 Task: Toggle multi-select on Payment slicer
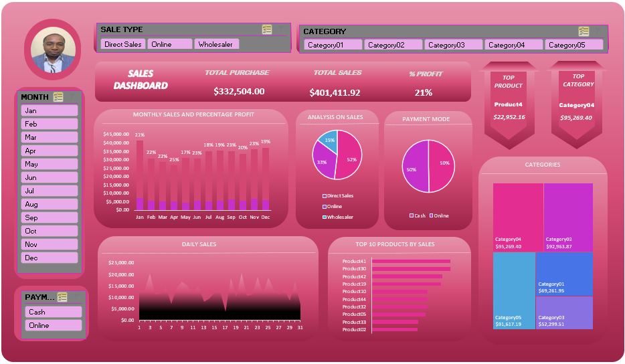[x=62, y=297]
